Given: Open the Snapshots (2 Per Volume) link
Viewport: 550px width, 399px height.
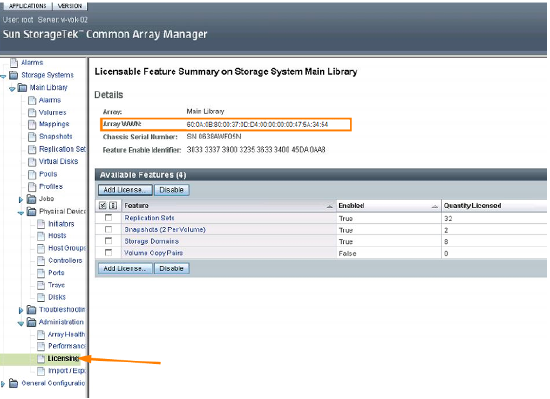Looking at the screenshot, I should point(165,230).
